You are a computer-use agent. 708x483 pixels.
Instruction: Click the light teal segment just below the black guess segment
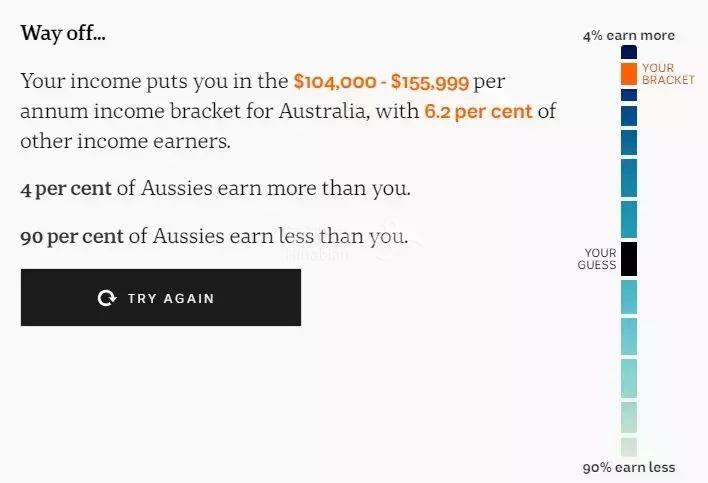629,297
